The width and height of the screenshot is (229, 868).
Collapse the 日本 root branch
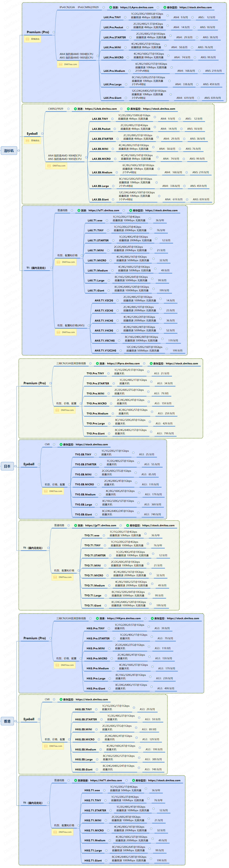(x=15, y=466)
